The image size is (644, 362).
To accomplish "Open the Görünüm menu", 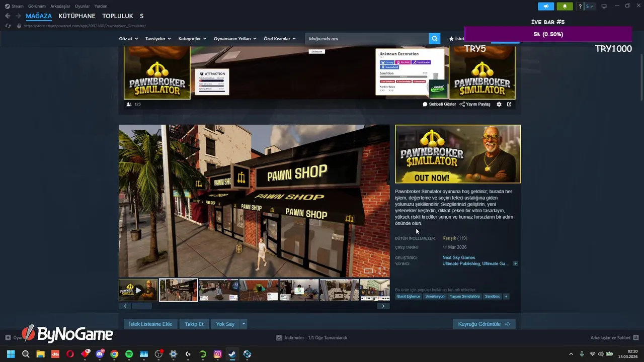I will pos(37,7).
